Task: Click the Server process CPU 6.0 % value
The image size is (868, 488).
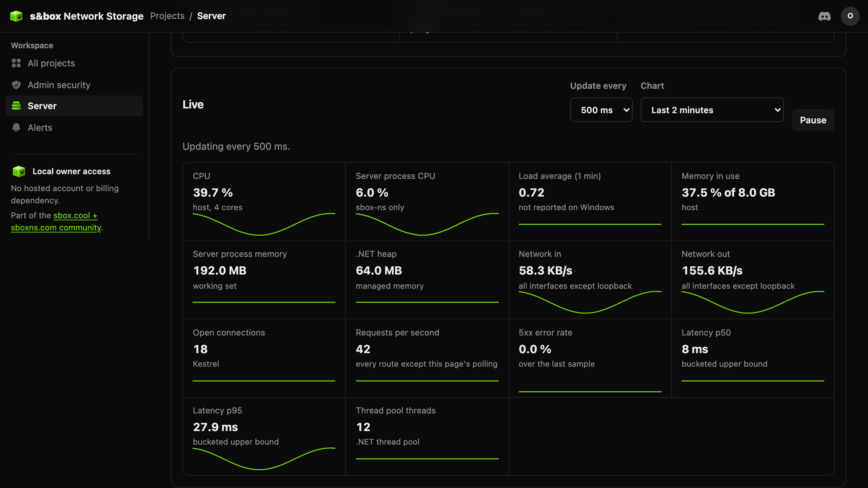Action: [372, 192]
